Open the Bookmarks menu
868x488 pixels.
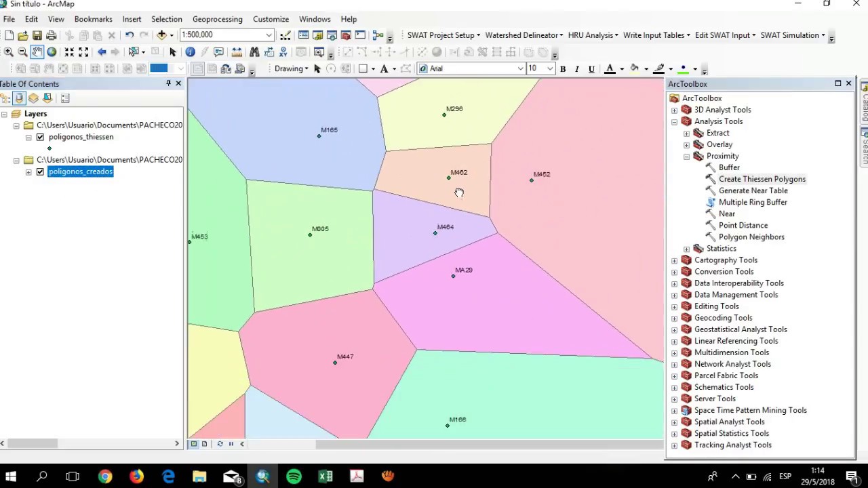[x=93, y=19]
